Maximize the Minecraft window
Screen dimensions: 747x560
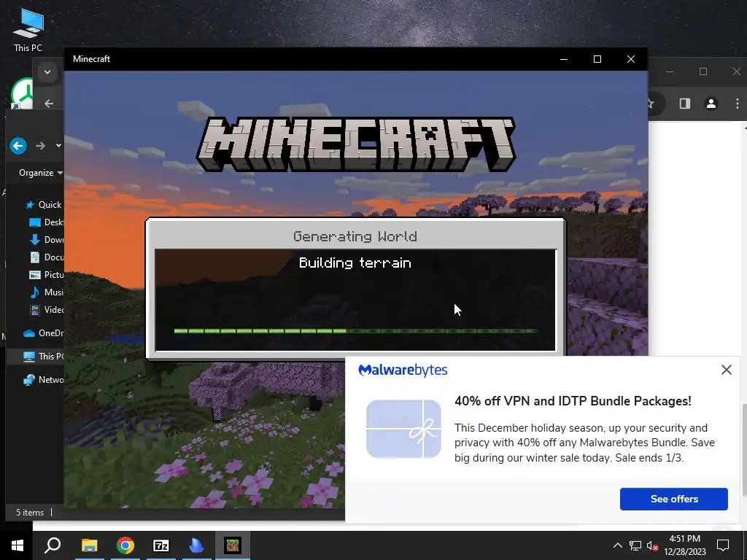click(x=597, y=59)
